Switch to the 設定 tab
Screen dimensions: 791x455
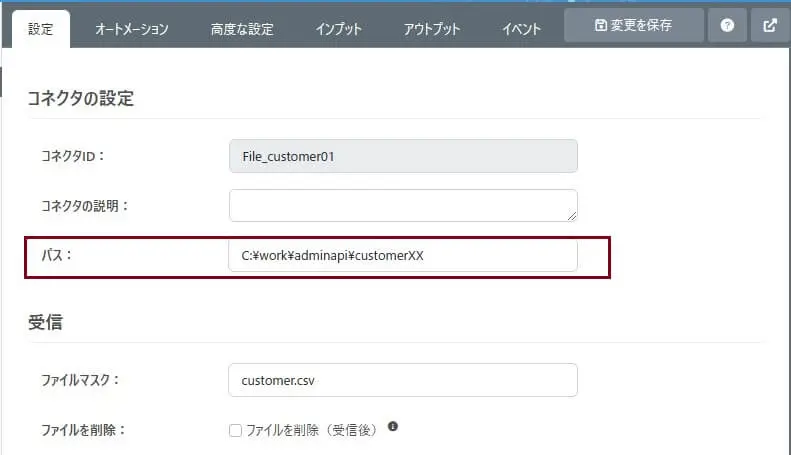pos(41,29)
